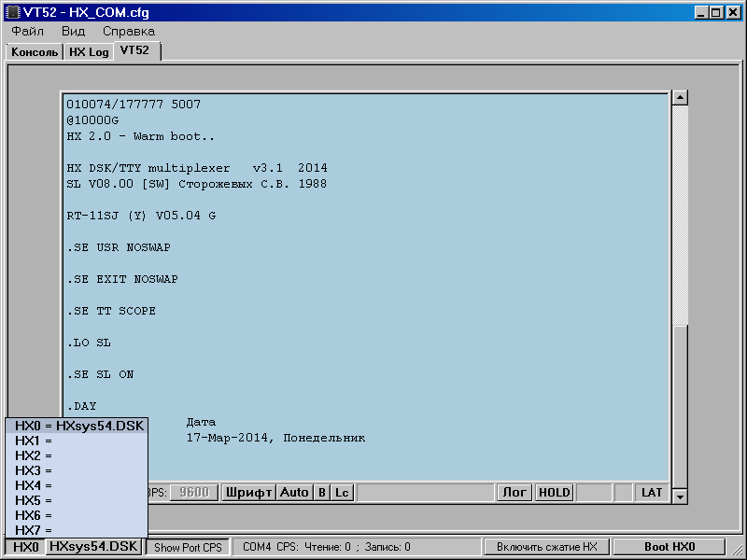Open the Файл menu
The width and height of the screenshot is (747, 560).
coord(27,31)
